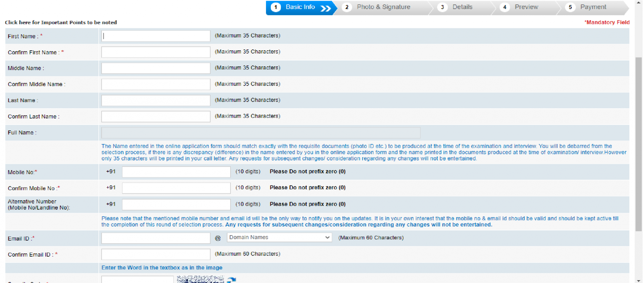The image size is (644, 283).
Task: Select the Mobile No input box
Action: click(x=176, y=172)
